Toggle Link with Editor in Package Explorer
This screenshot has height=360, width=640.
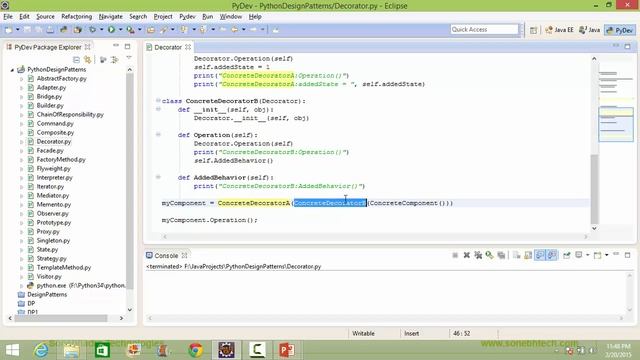[87, 60]
